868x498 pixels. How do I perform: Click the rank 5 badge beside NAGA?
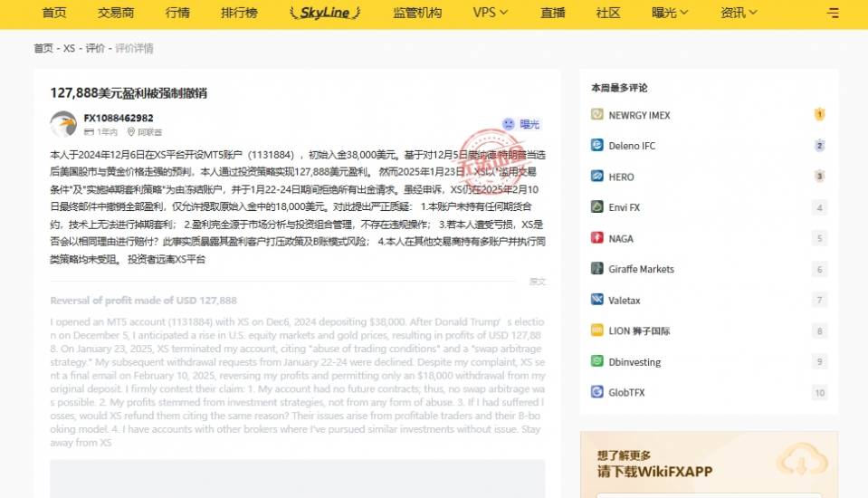(x=819, y=238)
